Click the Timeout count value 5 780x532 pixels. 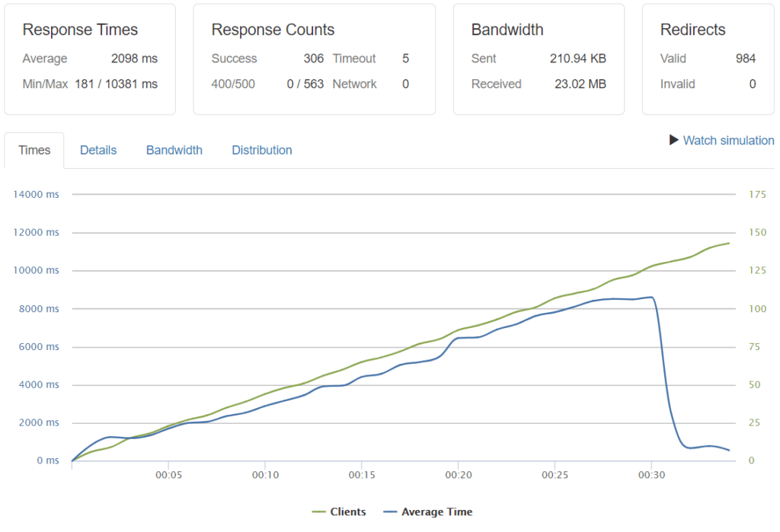(405, 59)
